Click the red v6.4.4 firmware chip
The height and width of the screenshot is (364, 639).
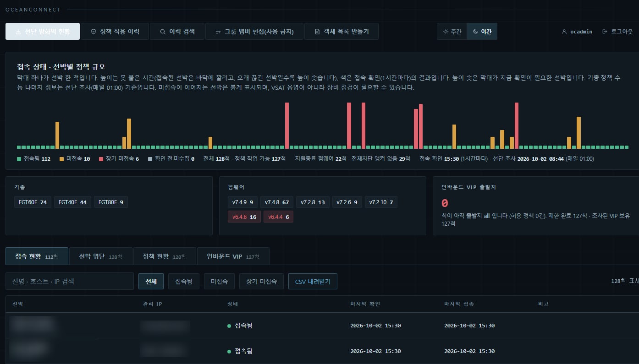278,217
